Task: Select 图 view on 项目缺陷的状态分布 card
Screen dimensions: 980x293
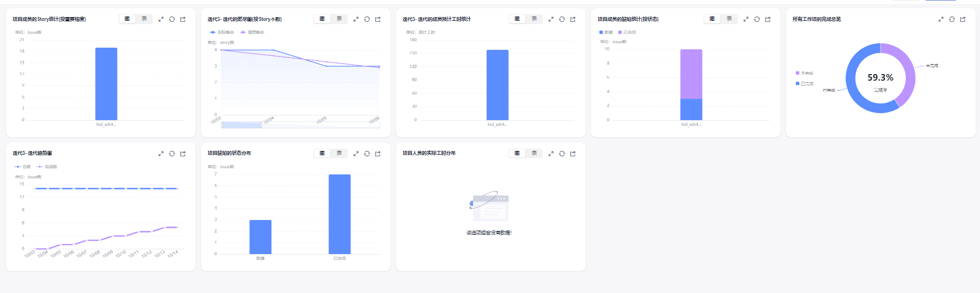Action: pyautogui.click(x=322, y=154)
